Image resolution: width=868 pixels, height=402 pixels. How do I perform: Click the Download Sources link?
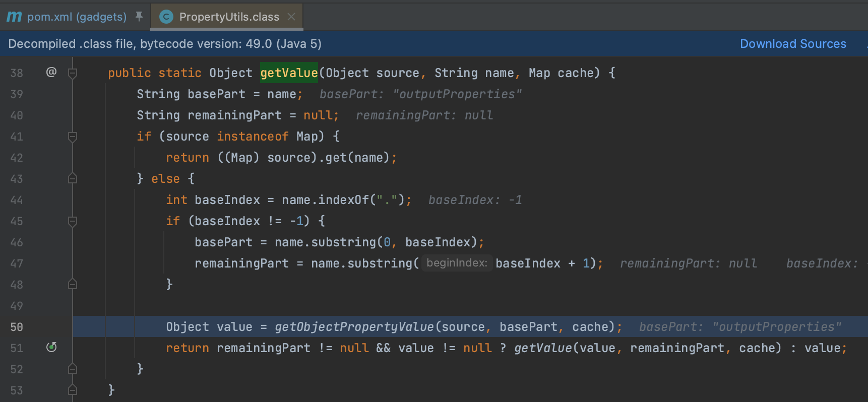coord(793,44)
